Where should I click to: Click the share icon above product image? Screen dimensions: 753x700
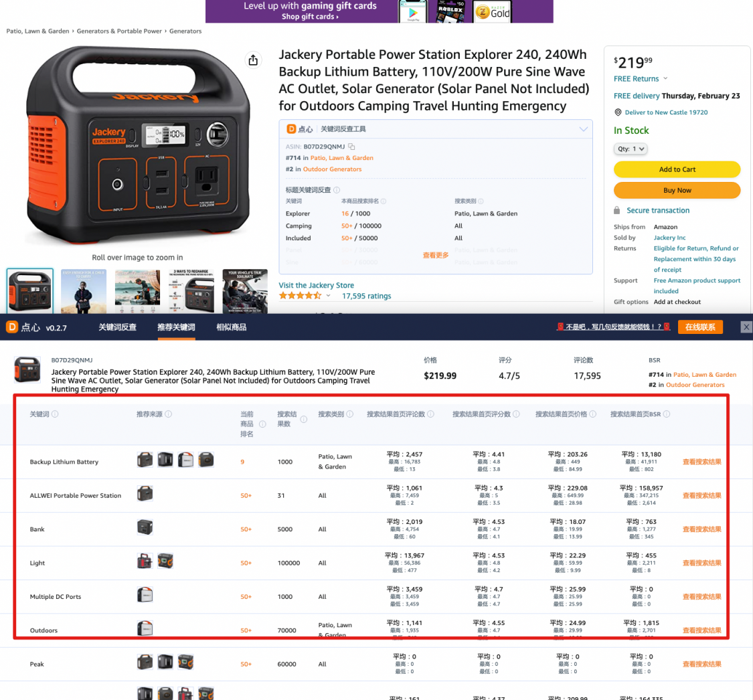click(253, 60)
